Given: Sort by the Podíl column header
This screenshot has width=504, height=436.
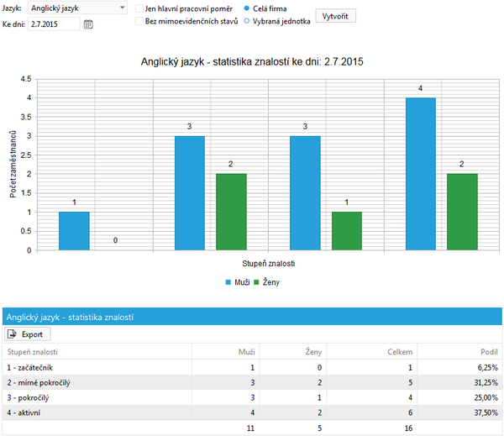Looking at the screenshot, I should tap(459, 352).
